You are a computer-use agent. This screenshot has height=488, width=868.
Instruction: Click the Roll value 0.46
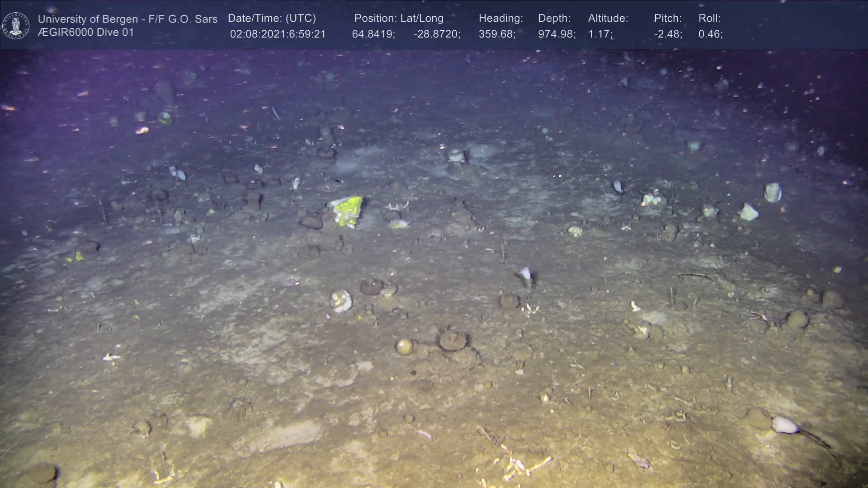click(710, 34)
